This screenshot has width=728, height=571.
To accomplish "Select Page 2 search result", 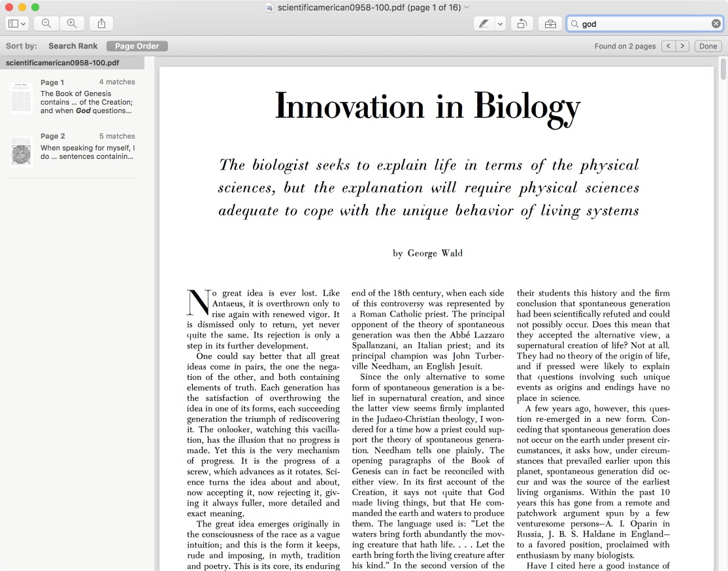I will [x=72, y=151].
